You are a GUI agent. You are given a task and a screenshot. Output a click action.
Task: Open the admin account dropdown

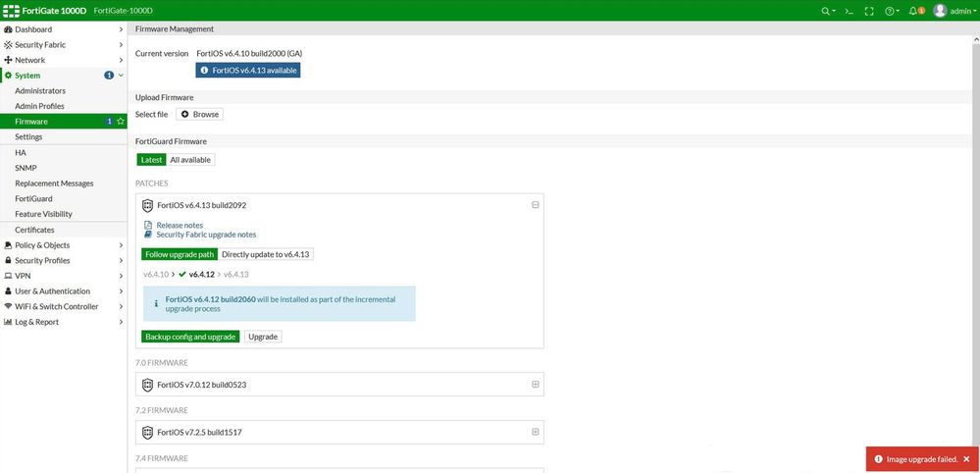962,11
